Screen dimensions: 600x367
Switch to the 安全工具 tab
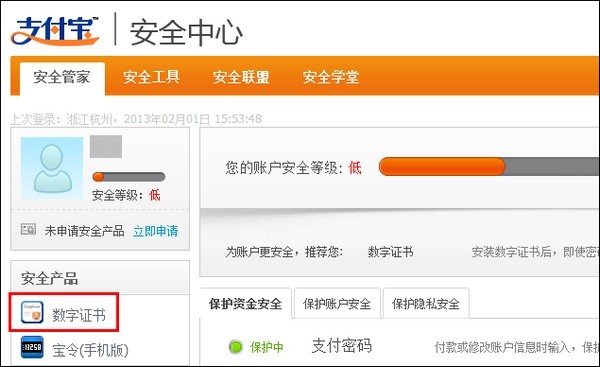point(151,77)
